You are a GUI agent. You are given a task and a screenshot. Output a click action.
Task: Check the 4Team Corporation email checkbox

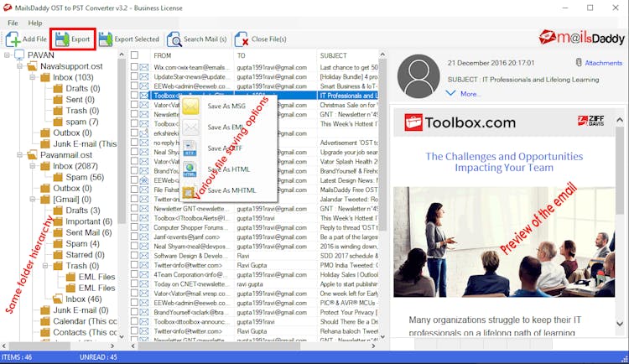pyautogui.click(x=134, y=274)
